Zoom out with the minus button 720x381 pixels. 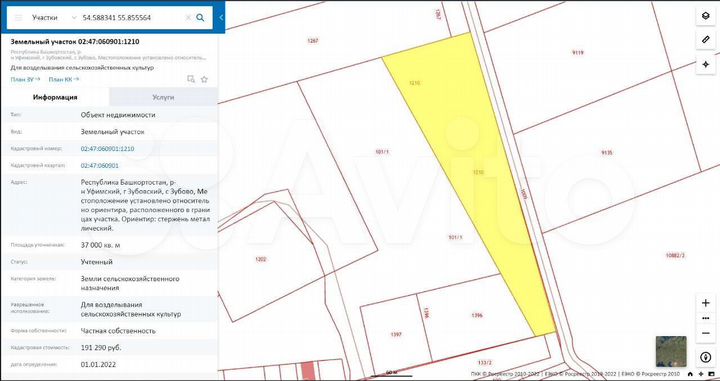coord(706,333)
